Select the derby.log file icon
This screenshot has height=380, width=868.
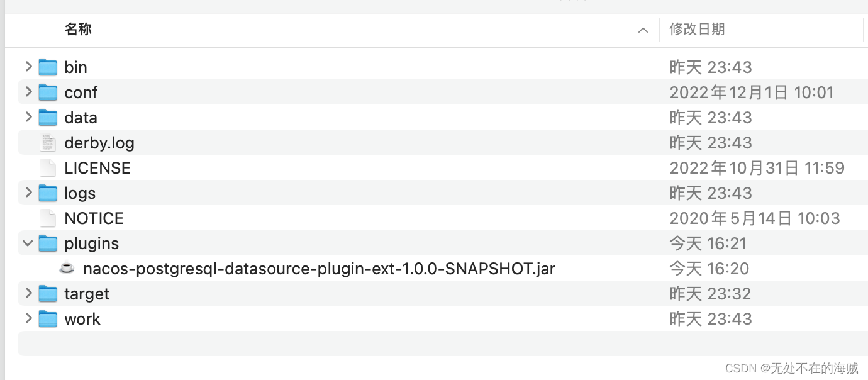48,143
